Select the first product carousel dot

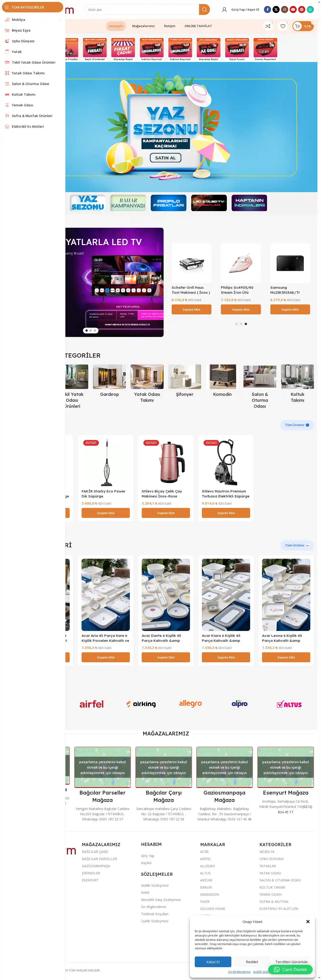[236, 324]
